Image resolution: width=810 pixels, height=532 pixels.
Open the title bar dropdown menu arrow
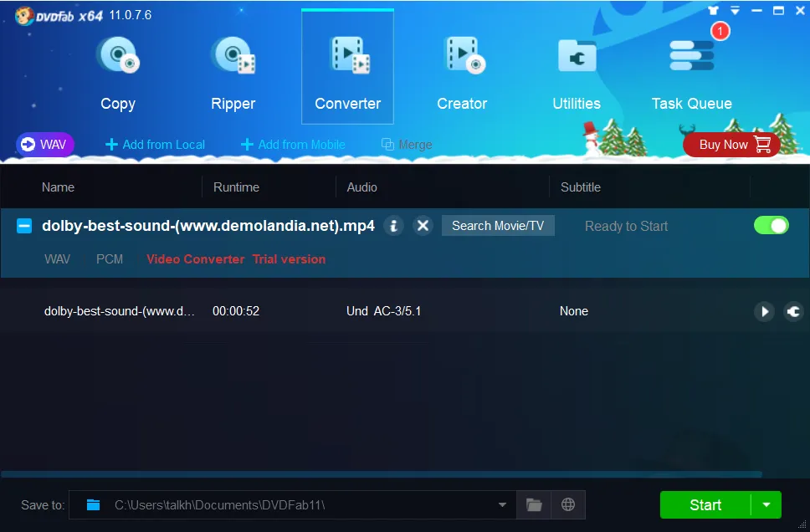point(735,10)
